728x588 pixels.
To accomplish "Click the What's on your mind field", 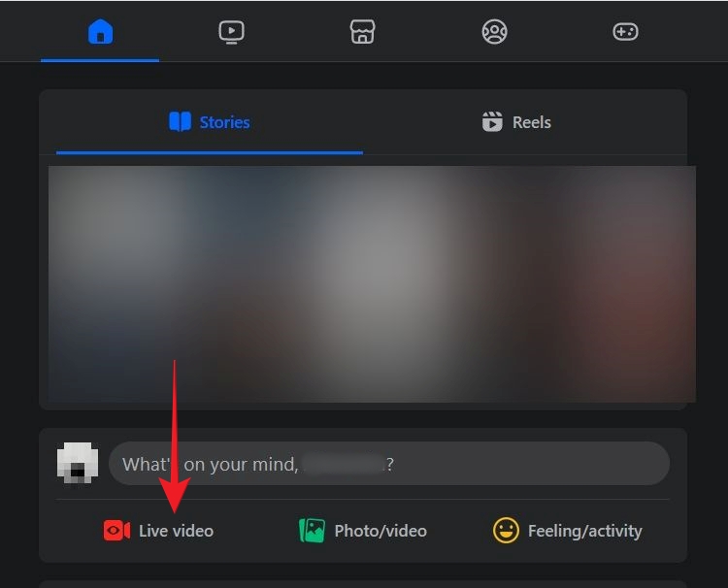I will 389,464.
